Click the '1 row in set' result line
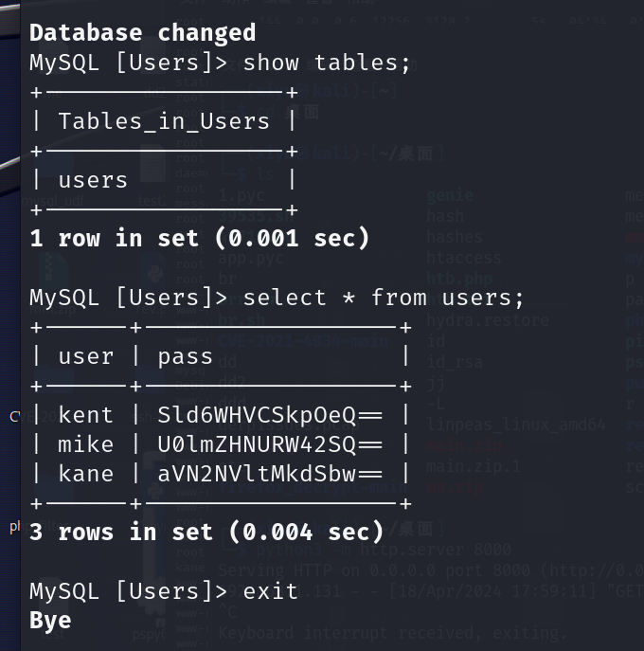This screenshot has width=644, height=651. point(200,239)
